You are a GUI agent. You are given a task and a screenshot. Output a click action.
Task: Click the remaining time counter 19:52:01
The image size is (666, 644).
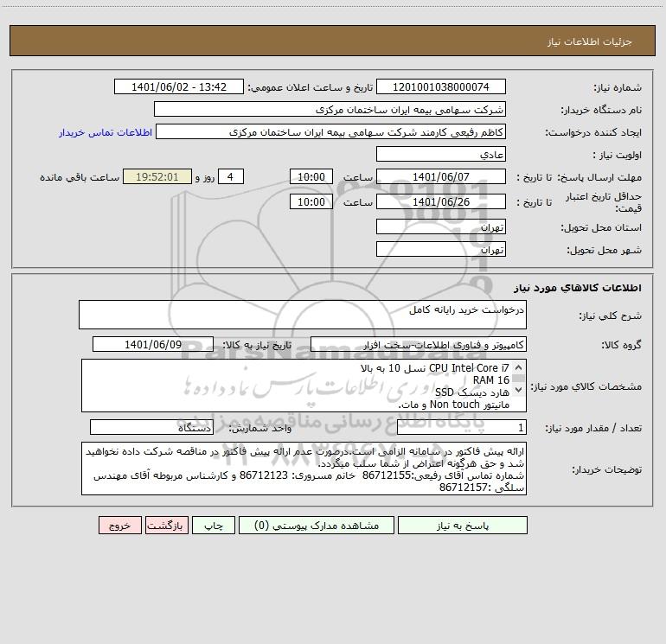(x=157, y=176)
